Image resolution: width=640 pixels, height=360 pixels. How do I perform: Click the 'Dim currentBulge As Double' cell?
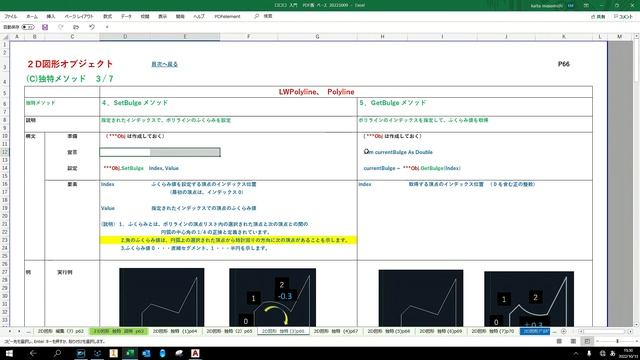point(398,152)
